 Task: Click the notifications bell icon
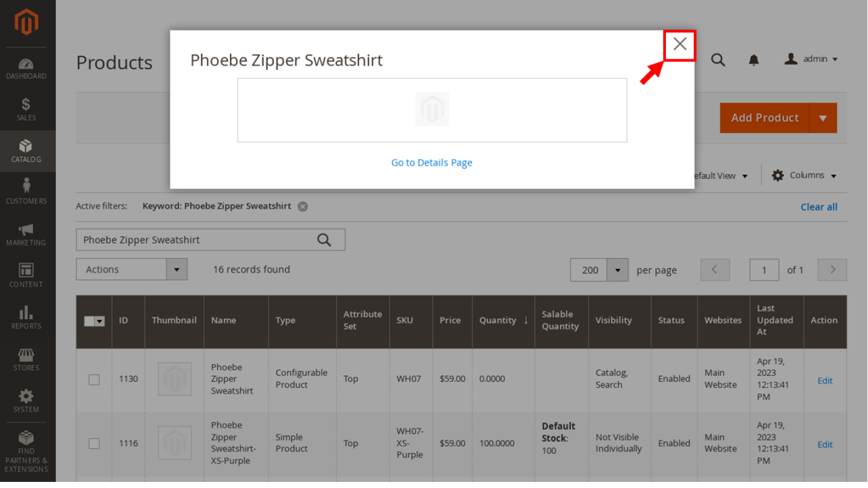pyautogui.click(x=754, y=59)
